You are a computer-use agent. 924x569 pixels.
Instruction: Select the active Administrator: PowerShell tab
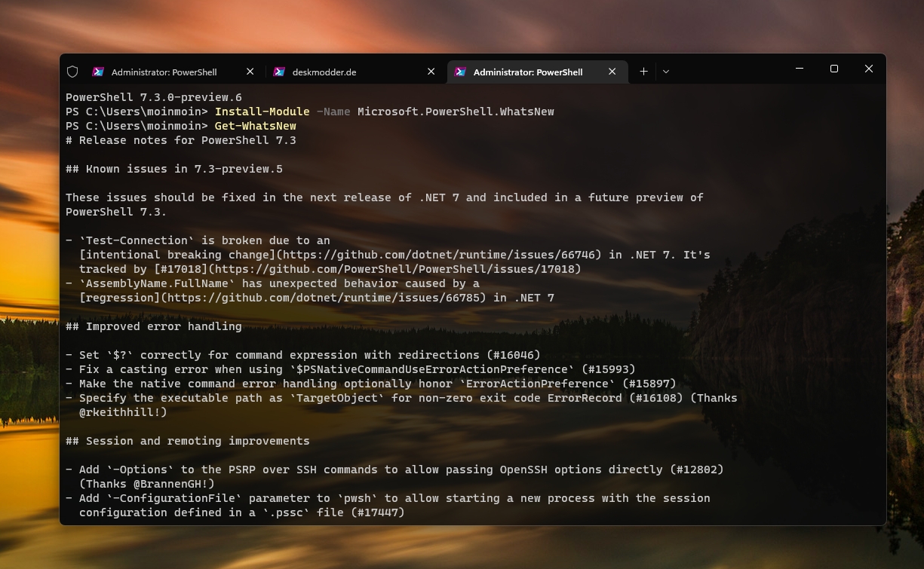[x=537, y=72]
